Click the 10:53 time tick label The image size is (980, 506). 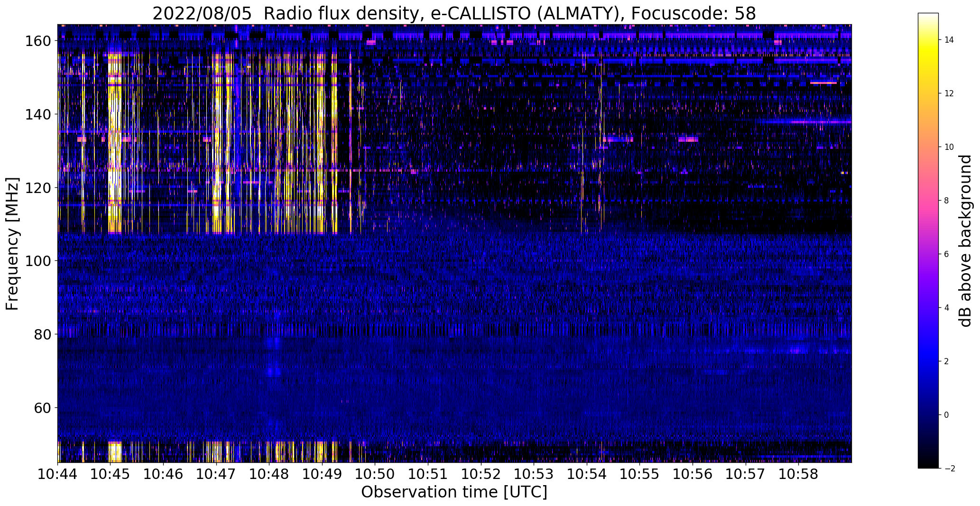coord(534,474)
